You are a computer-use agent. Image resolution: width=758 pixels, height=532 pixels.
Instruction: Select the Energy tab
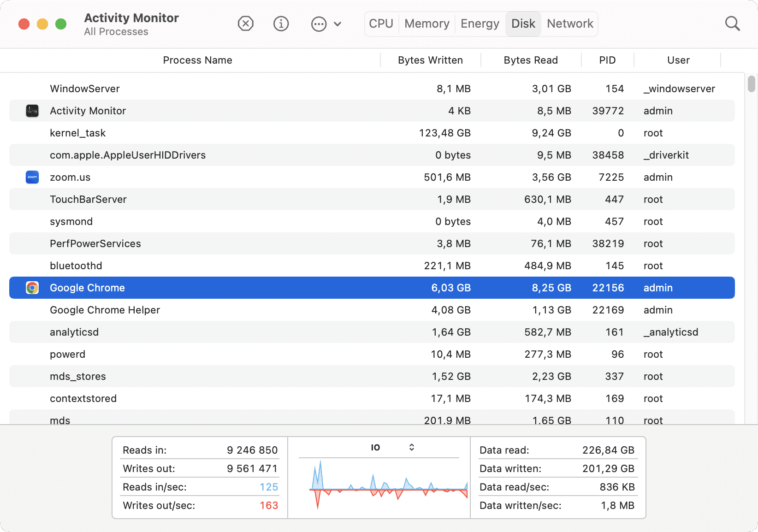click(x=479, y=24)
